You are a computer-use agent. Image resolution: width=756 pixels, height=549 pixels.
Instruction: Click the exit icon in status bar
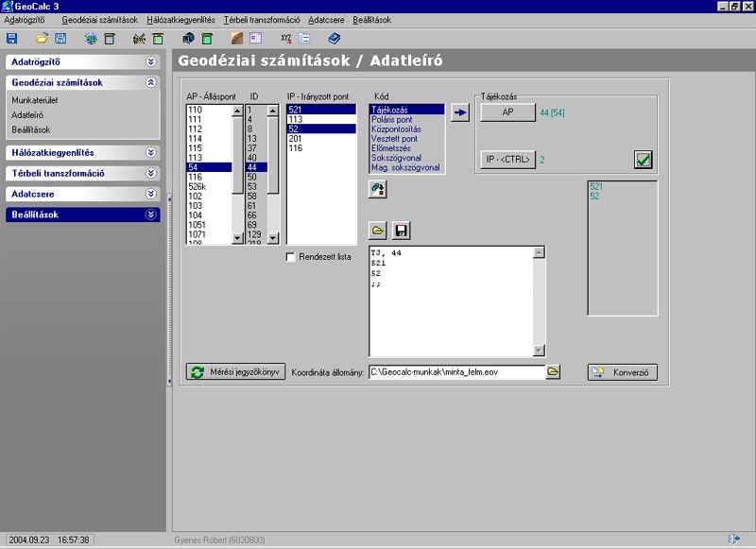(734, 539)
